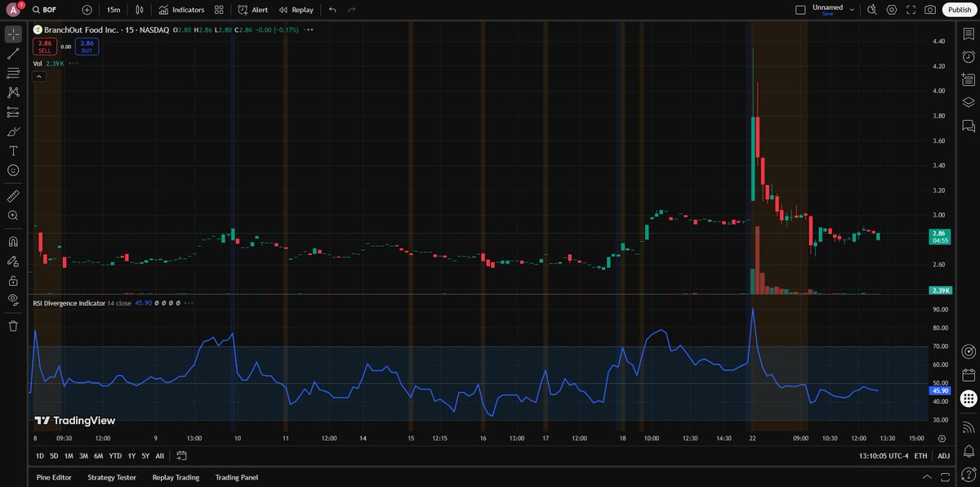
Task: Select the zoom in tool
Action: pos(13,216)
